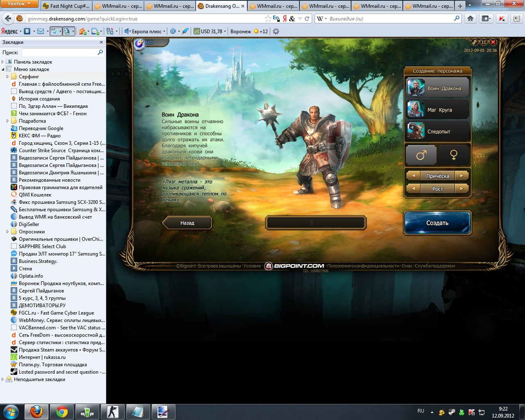Open the DigiSeller bookmark
Screen dimensions: 525x420
point(25,224)
